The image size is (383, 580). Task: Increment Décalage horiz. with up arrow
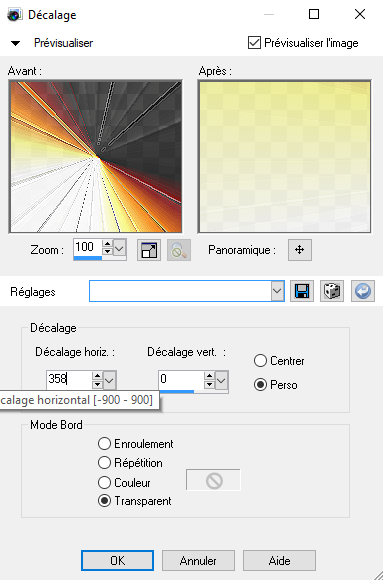tap(97, 375)
